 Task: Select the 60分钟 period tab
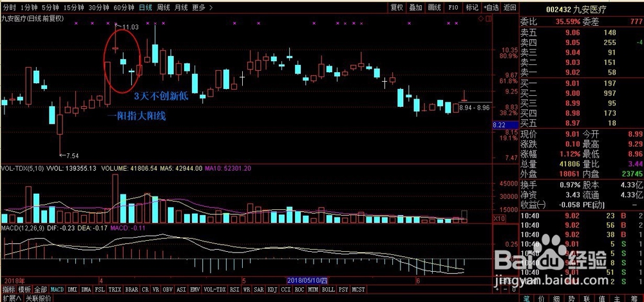[124, 7]
